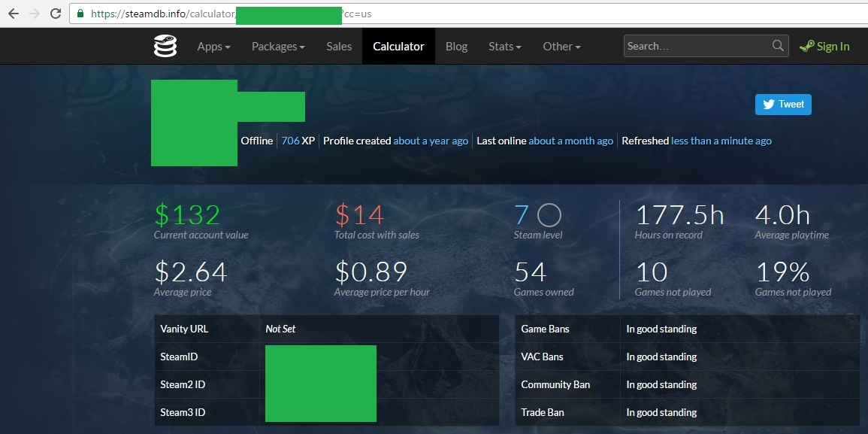Image resolution: width=868 pixels, height=434 pixels.
Task: Click the padlock icon in the address bar
Action: (80, 13)
